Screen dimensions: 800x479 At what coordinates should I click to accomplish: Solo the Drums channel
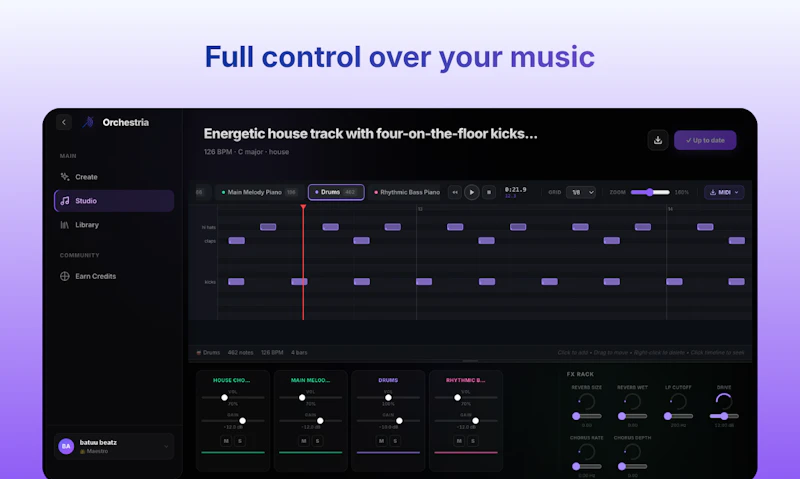(395, 441)
